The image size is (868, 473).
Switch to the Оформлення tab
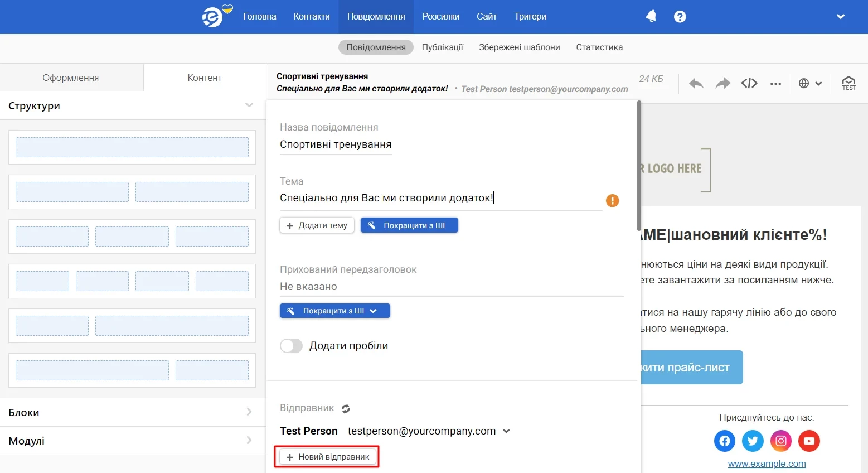[x=71, y=78]
